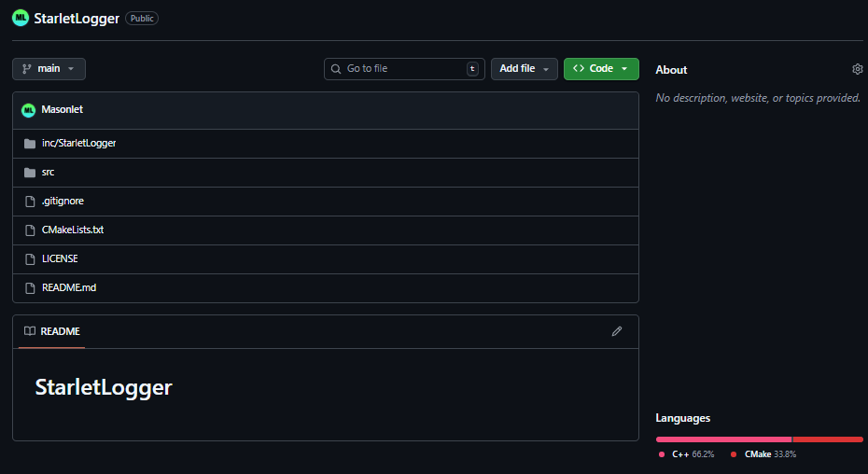Image resolution: width=868 pixels, height=474 pixels.
Task: Click the file icon beside .gitignore
Action: (x=30, y=202)
